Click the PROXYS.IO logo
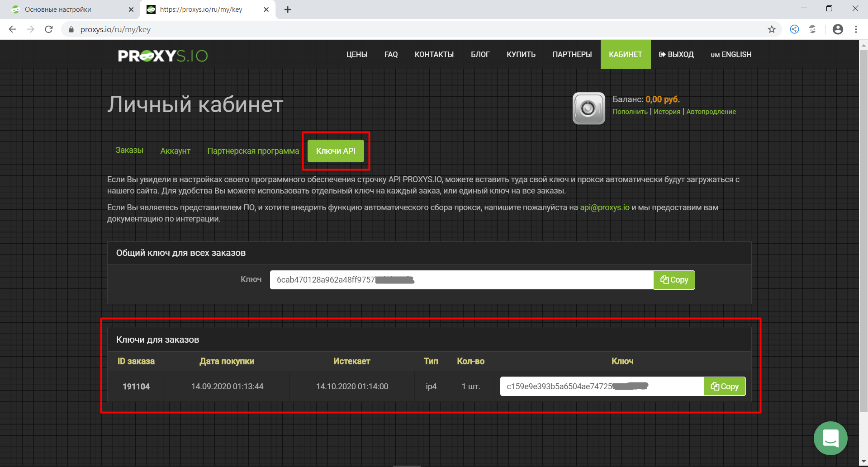Screen dimensions: 868x467 click(x=162, y=55)
